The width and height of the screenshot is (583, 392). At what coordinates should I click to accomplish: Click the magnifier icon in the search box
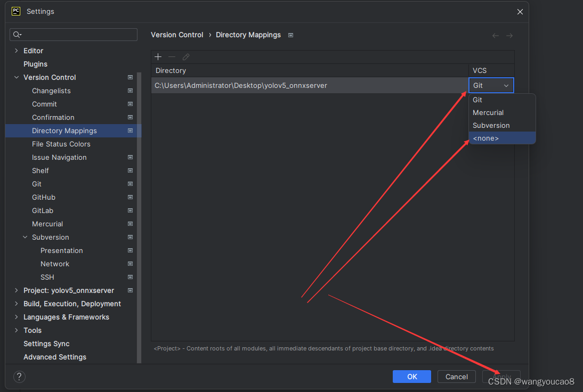[17, 34]
